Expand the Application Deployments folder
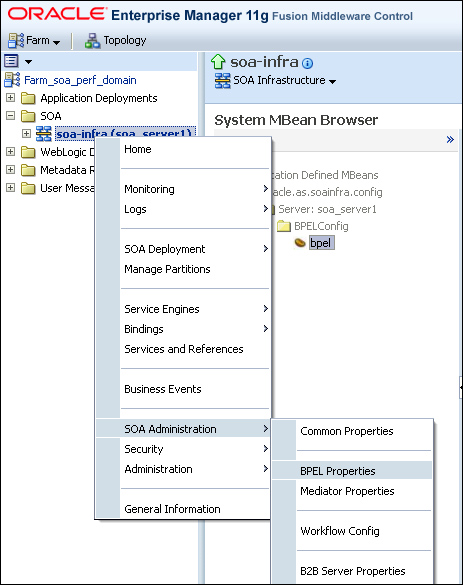The image size is (463, 585). coord(10,98)
